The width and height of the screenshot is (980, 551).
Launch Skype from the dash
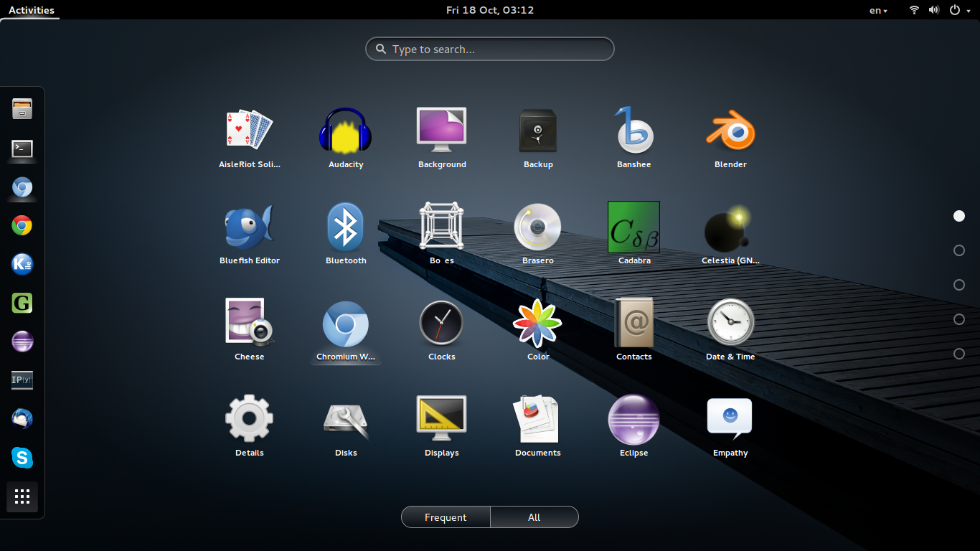[22, 457]
